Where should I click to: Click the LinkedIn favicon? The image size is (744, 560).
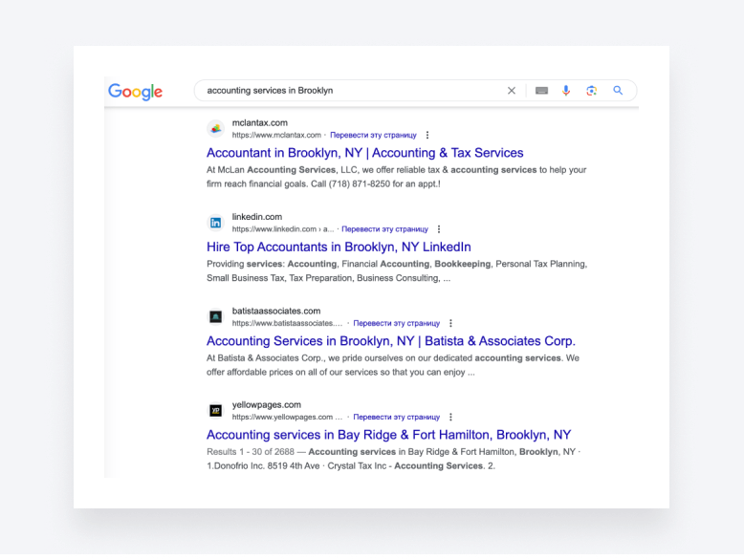216,223
